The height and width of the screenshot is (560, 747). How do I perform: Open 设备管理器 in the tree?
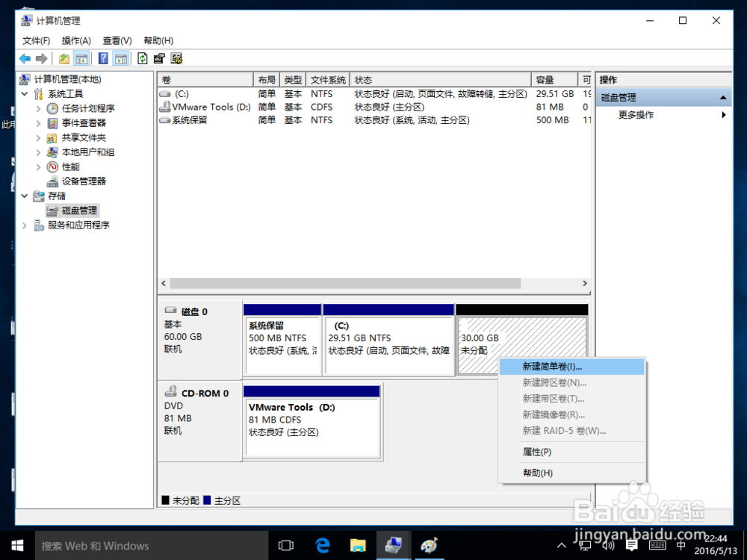(84, 181)
